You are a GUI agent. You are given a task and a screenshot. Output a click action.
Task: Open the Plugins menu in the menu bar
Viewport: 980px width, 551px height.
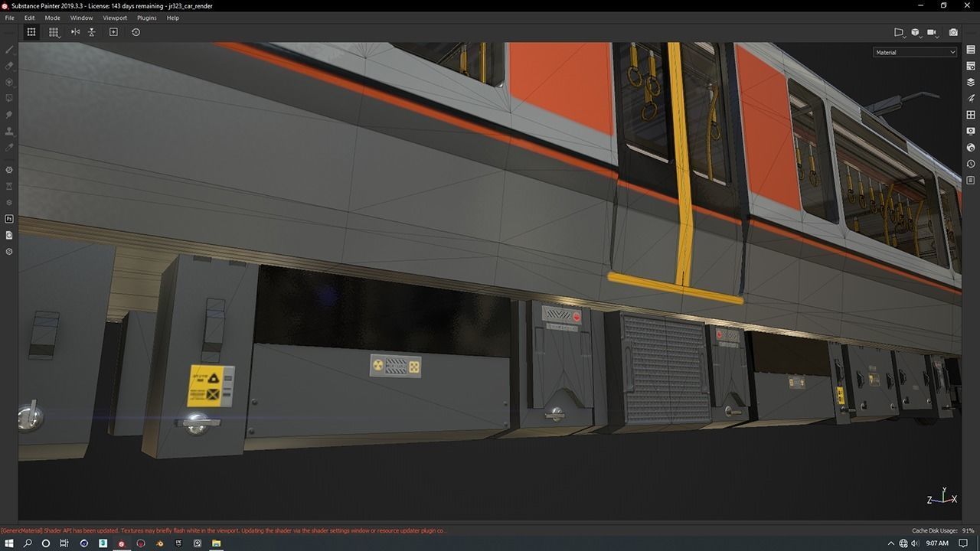click(x=146, y=17)
